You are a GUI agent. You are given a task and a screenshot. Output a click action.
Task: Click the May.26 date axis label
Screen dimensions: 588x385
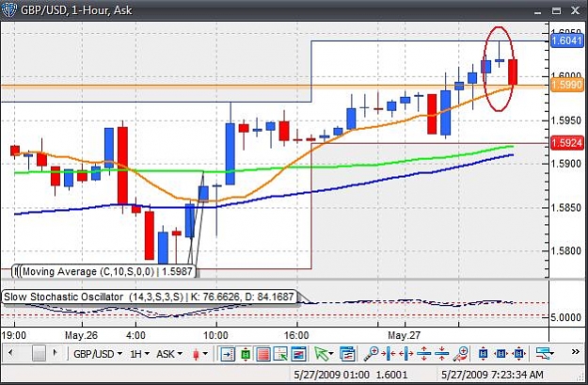pyautogui.click(x=81, y=335)
